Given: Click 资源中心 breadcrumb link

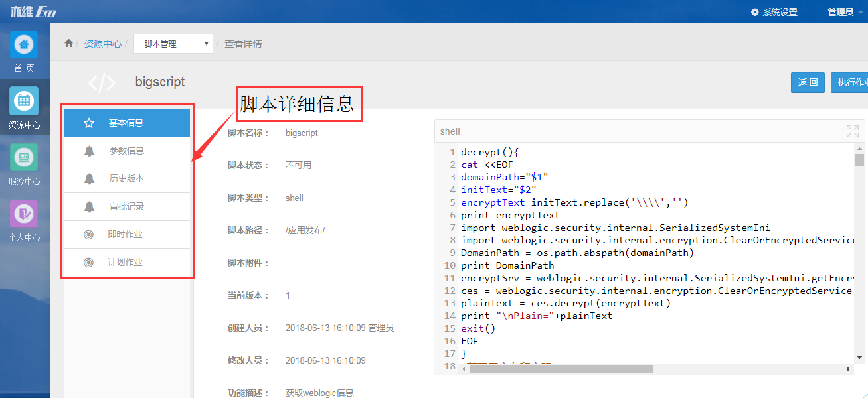Looking at the screenshot, I should (102, 44).
